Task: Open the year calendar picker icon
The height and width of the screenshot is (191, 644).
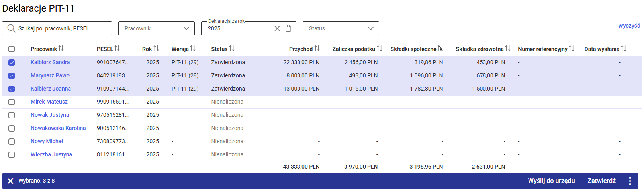Action: (288, 28)
